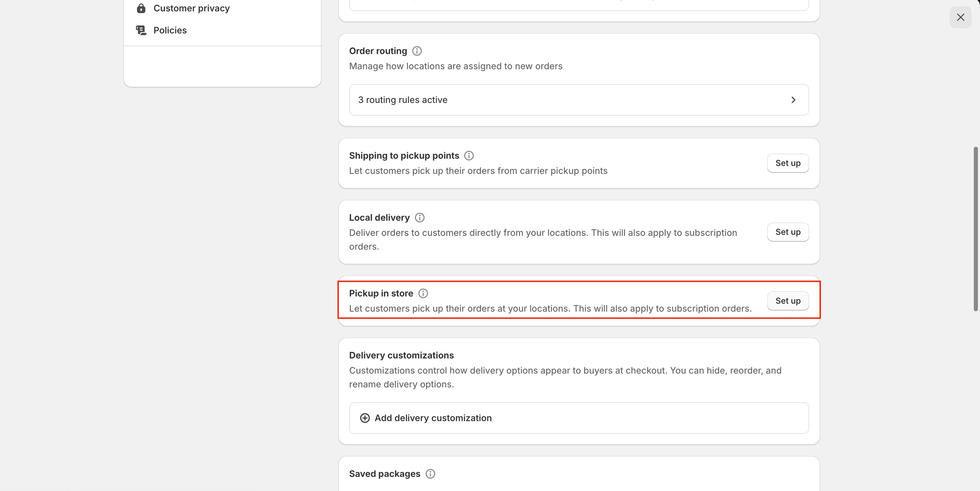980x491 pixels.
Task: Go to the Policies settings page
Action: 170,30
